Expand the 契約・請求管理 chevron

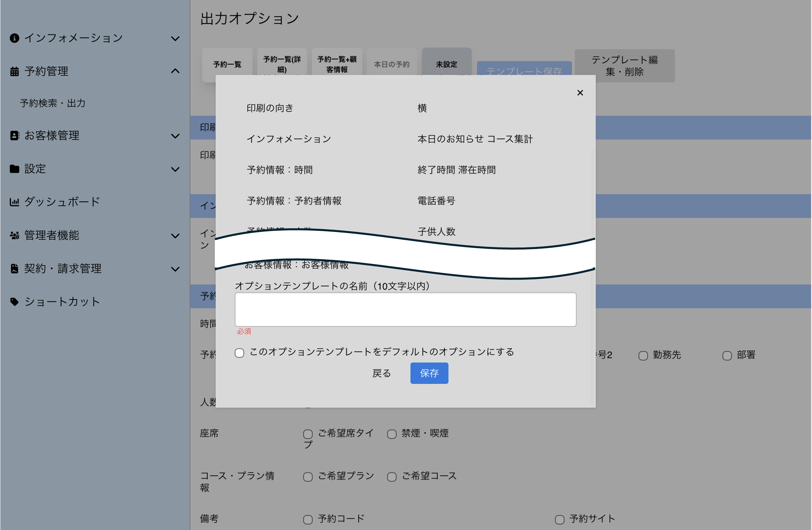tap(175, 269)
